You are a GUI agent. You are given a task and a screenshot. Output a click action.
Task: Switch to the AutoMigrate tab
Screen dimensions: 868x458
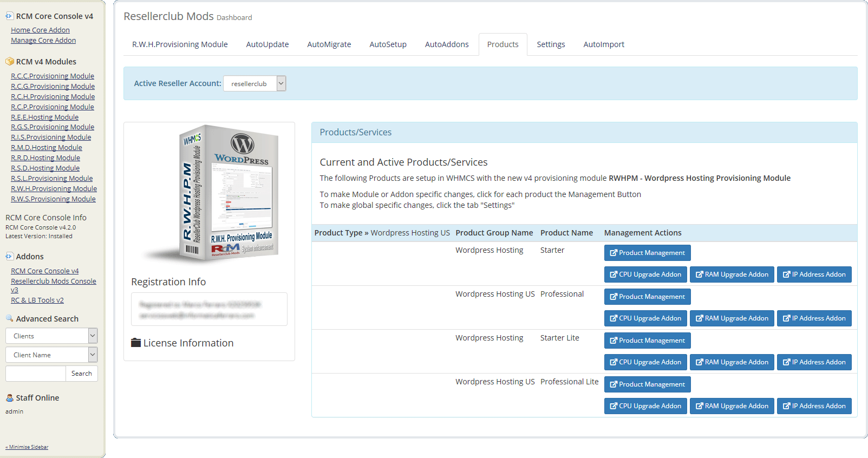coord(329,44)
